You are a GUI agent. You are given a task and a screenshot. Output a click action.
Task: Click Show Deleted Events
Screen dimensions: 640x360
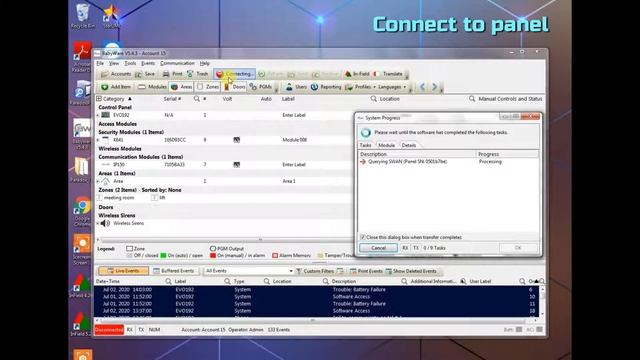(411, 271)
